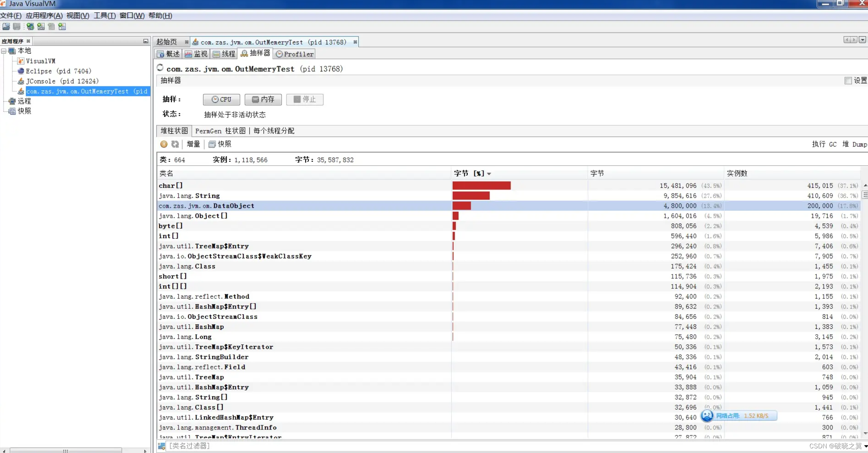Screen dimensions: 868x453
Task: Select VisualVM in the applications tree
Action: click(x=40, y=61)
